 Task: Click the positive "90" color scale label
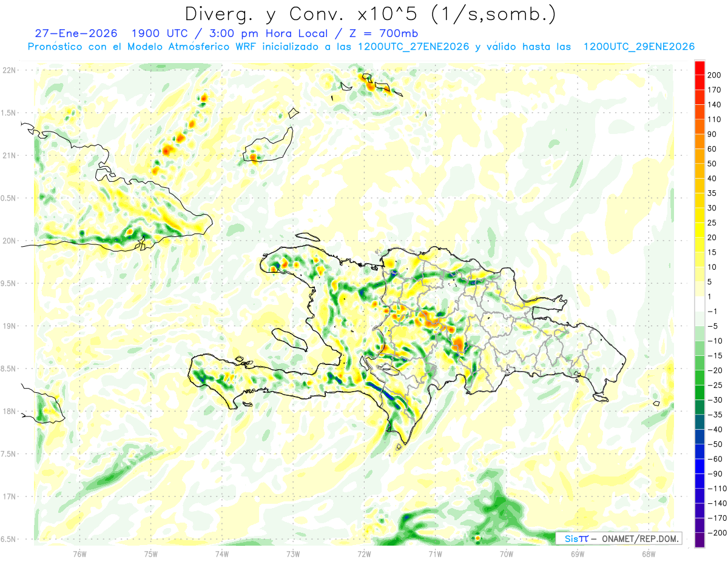[x=712, y=134]
